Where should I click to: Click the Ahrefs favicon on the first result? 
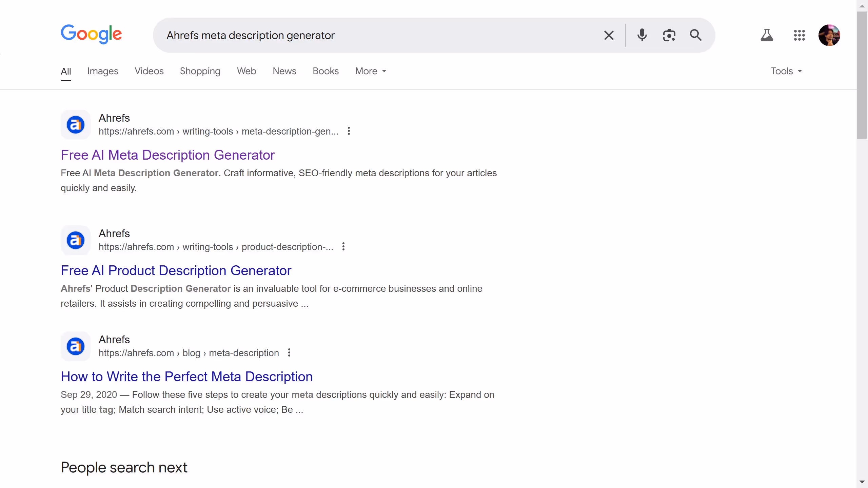tap(76, 124)
